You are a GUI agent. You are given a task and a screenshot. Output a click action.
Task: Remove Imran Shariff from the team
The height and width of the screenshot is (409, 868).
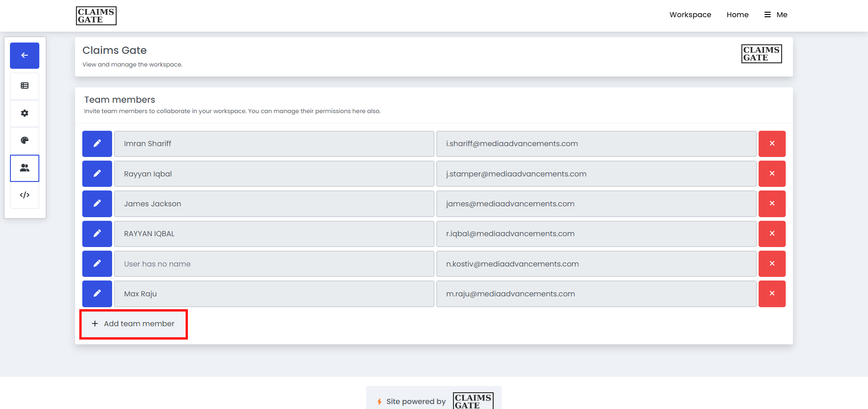click(x=772, y=144)
